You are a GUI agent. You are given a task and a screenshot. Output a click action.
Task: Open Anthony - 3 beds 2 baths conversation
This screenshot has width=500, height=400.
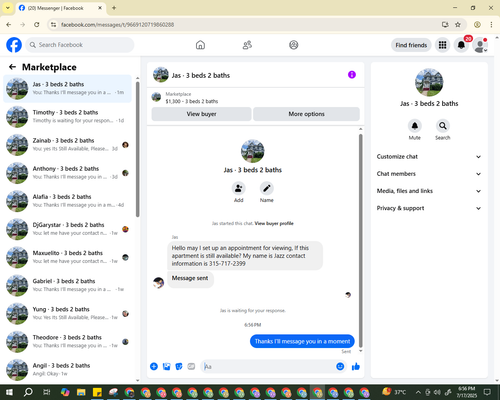(67, 173)
